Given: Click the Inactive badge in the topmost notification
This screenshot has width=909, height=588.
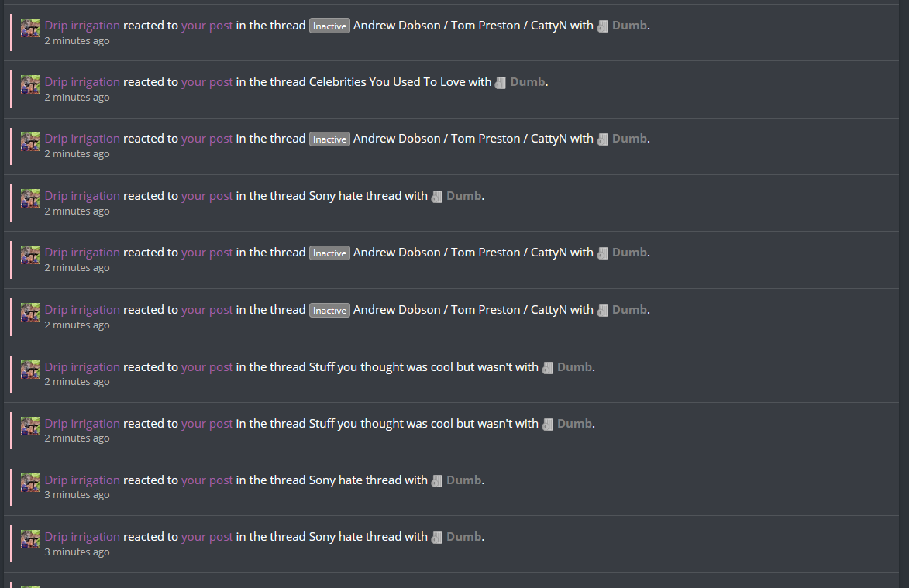Looking at the screenshot, I should [329, 26].
